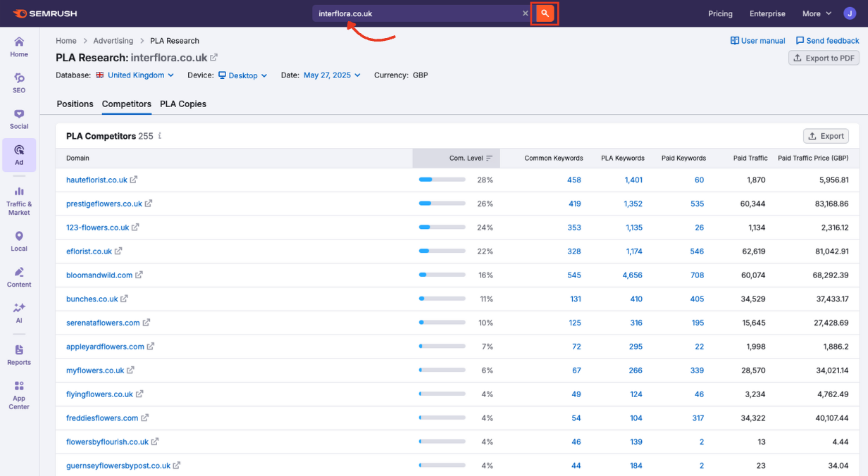Click the orange search button
Screen dimensions: 868x476
(544, 13)
